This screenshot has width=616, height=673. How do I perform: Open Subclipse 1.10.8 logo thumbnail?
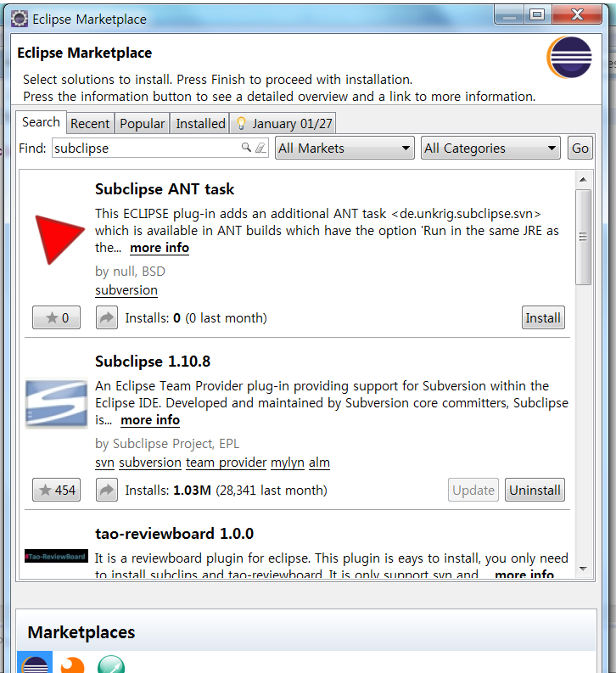point(56,403)
